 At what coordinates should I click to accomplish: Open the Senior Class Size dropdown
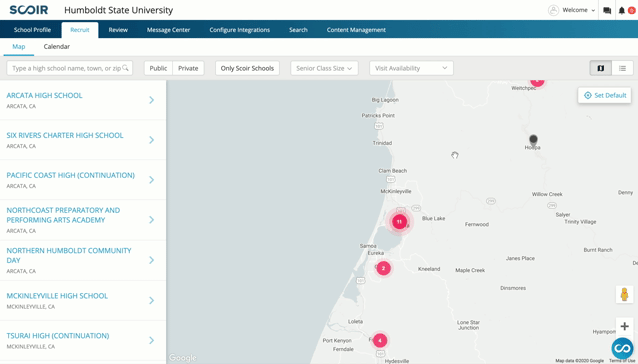pyautogui.click(x=324, y=68)
